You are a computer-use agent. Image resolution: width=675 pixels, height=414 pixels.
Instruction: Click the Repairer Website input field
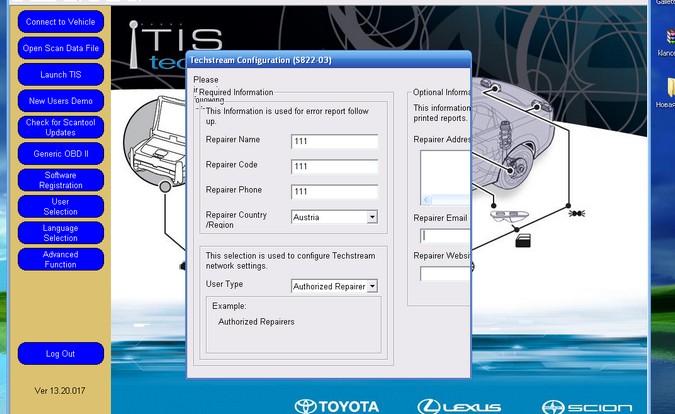pos(445,274)
